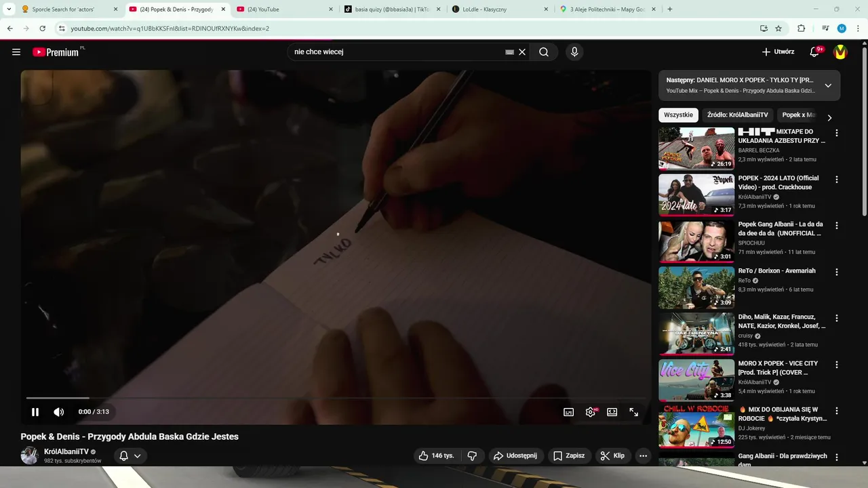Run search with magnifier button
This screenshot has height=488, width=868.
point(544,52)
